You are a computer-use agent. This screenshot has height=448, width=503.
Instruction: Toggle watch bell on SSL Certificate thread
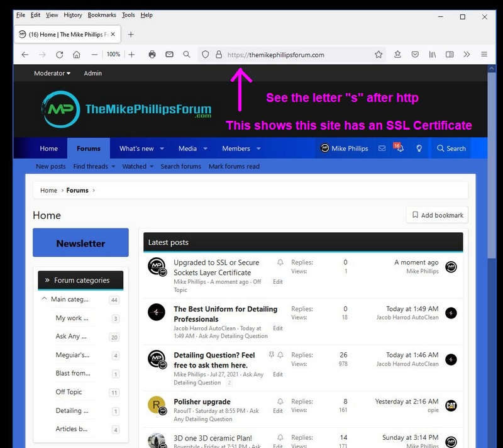280,262
